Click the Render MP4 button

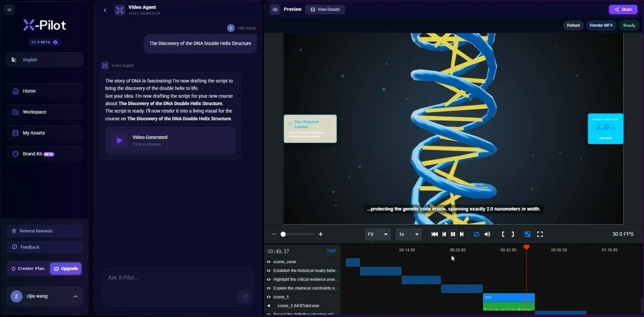click(601, 26)
